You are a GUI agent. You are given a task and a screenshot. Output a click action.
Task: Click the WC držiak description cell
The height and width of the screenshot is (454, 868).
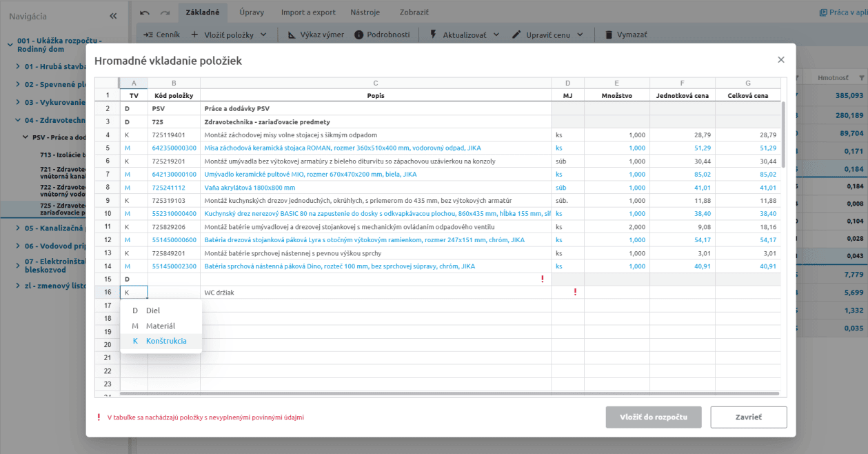(376, 293)
